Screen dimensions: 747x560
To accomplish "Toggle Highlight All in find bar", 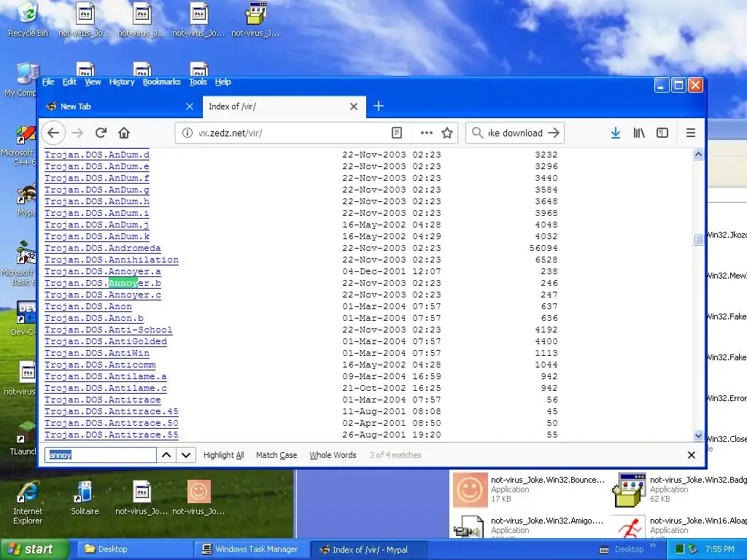I will (x=223, y=455).
